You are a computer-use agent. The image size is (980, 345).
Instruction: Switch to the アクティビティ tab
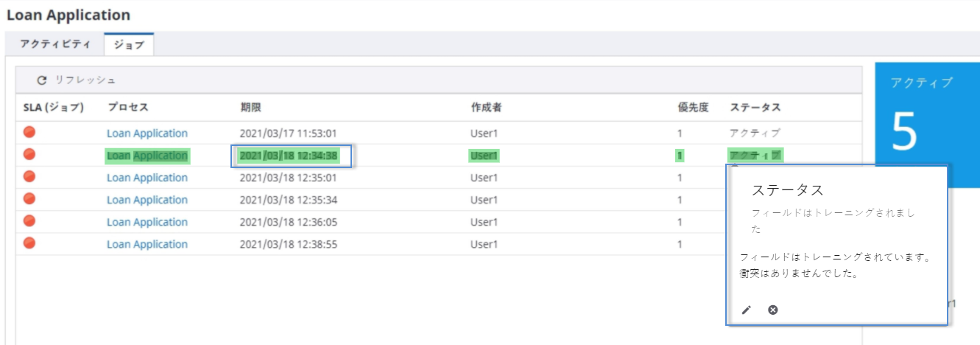tap(54, 44)
